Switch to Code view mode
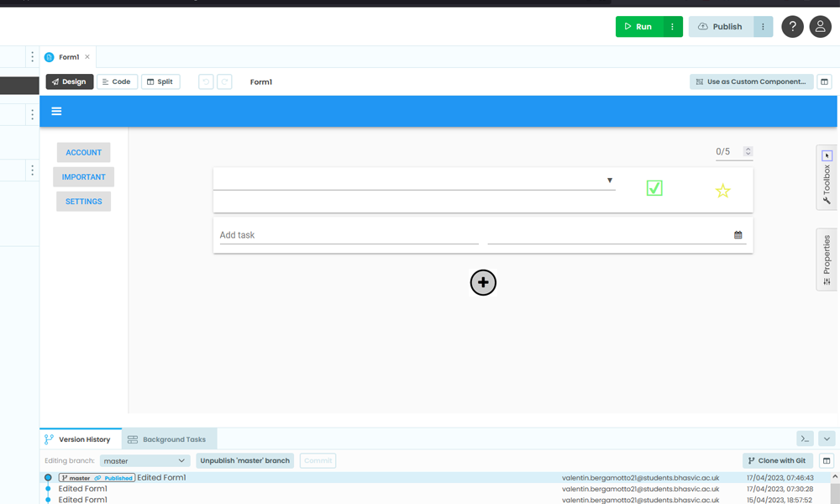 pos(117,81)
